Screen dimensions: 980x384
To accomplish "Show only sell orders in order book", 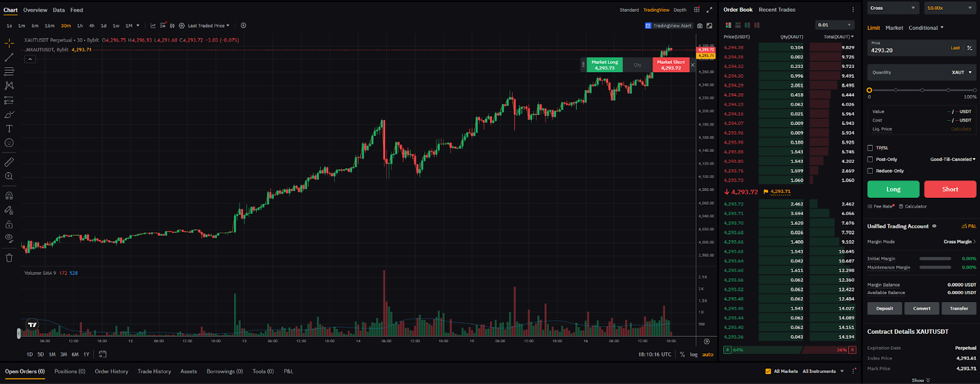I will point(757,25).
